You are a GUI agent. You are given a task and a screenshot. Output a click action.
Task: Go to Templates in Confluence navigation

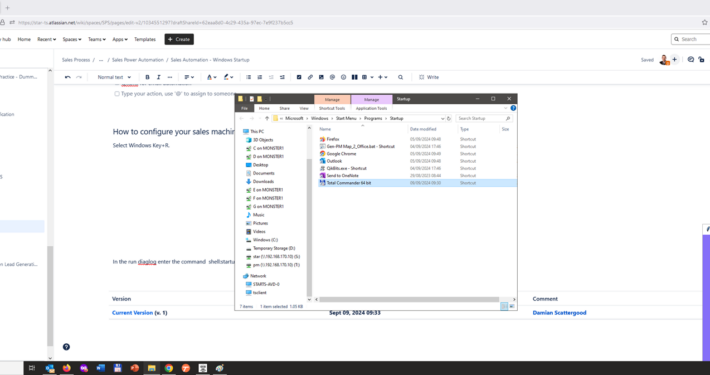(145, 39)
